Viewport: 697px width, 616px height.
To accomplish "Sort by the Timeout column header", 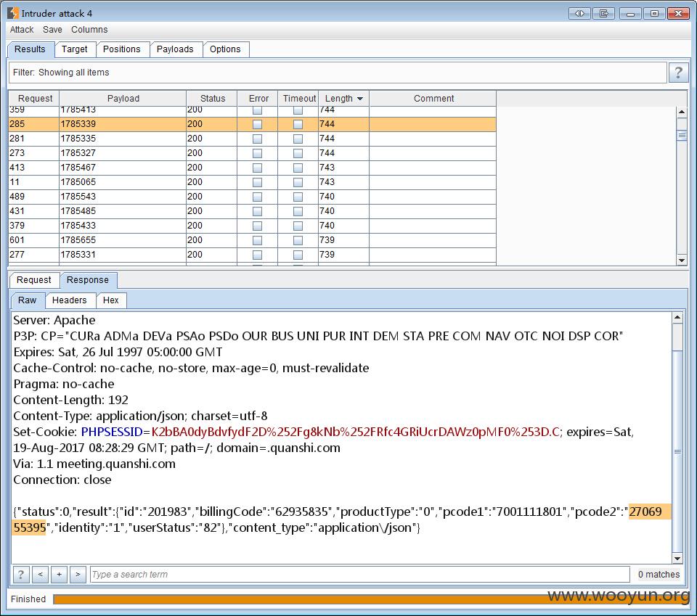I will tap(298, 98).
